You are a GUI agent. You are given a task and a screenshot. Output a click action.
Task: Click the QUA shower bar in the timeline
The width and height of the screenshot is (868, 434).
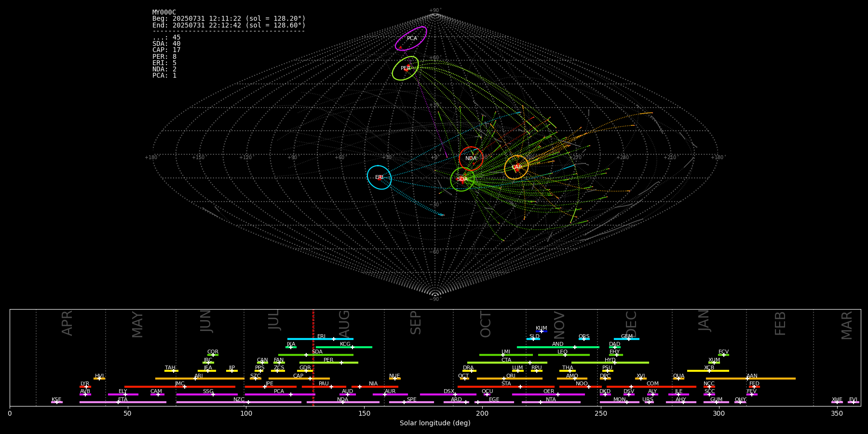click(x=678, y=379)
